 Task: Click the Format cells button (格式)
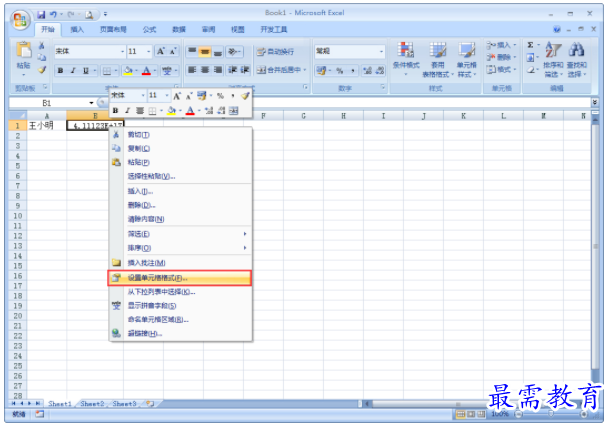501,70
